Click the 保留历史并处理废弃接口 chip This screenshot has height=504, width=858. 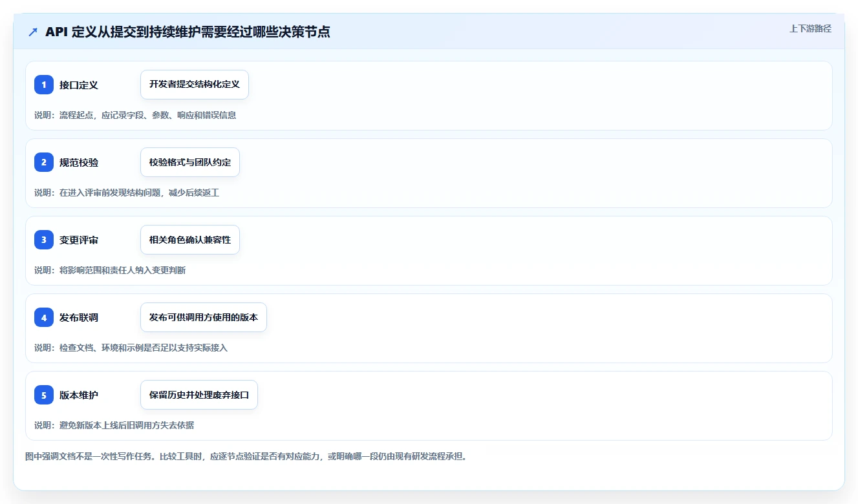(x=199, y=395)
